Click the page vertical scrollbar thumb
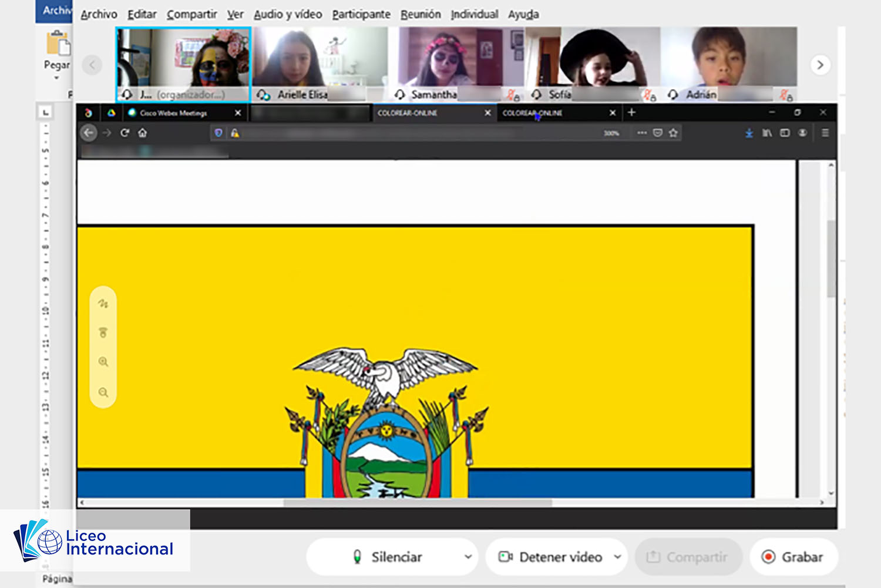Image resolution: width=881 pixels, height=588 pixels. (831, 258)
